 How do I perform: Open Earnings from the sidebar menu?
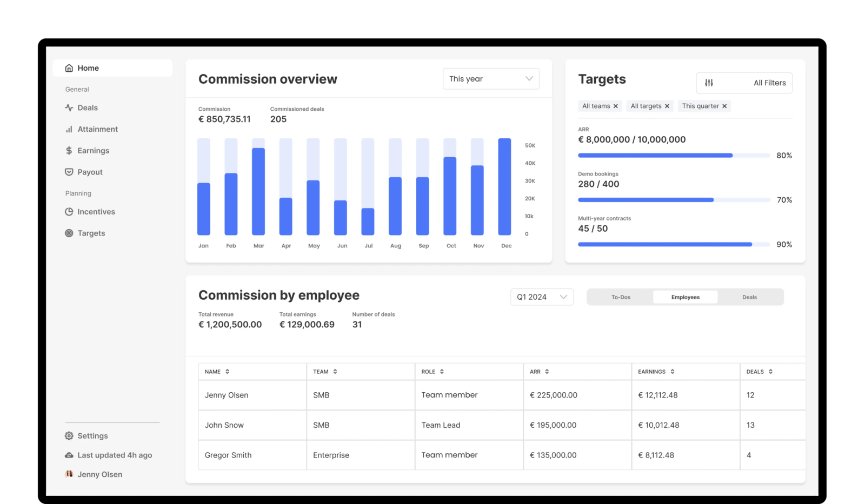pyautogui.click(x=93, y=151)
